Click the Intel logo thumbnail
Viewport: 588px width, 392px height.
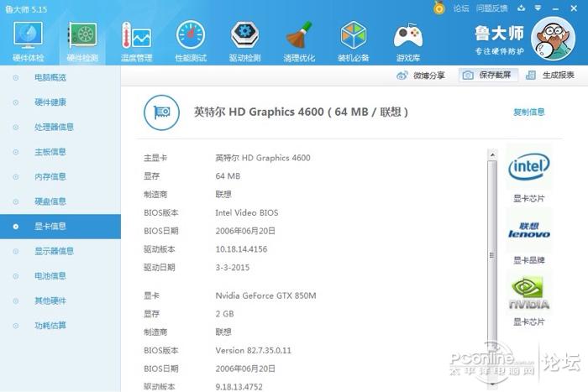[x=528, y=167]
